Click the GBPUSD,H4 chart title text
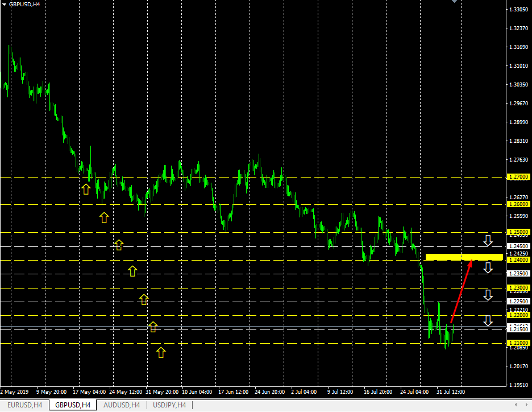This screenshot has width=532, height=412. click(24, 5)
